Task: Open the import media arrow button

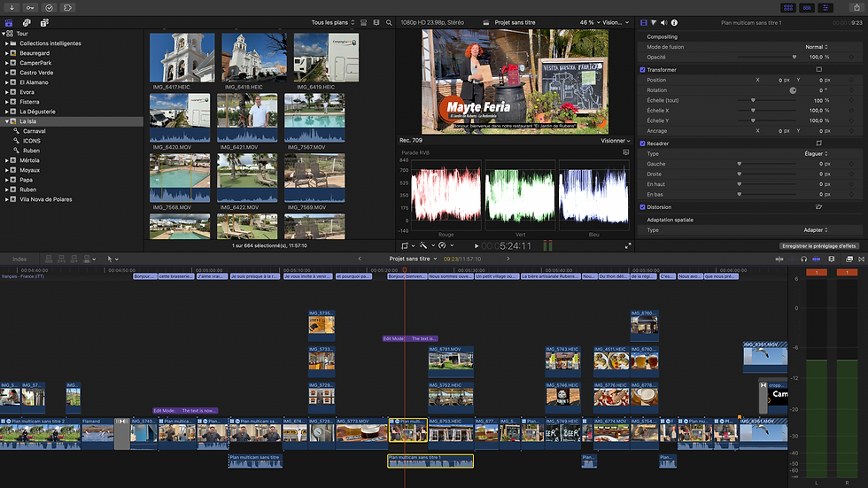Action: click(10, 7)
